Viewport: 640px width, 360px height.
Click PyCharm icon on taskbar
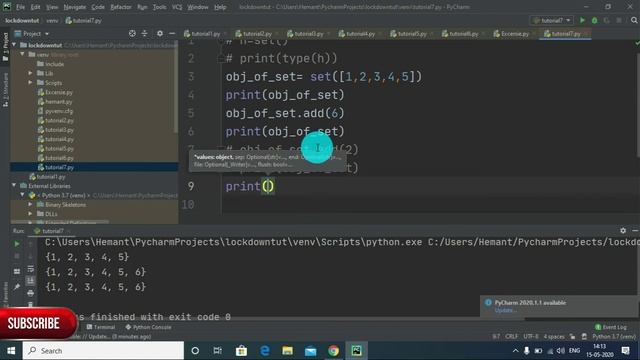click(x=356, y=351)
